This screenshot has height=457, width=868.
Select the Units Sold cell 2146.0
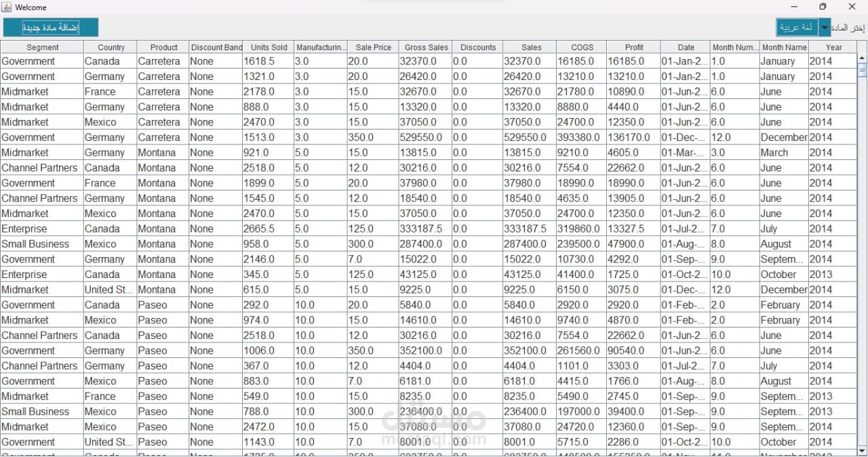coord(269,259)
